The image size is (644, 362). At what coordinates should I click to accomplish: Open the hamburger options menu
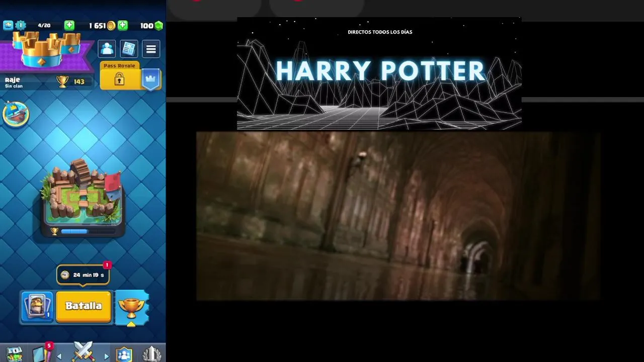click(x=151, y=49)
